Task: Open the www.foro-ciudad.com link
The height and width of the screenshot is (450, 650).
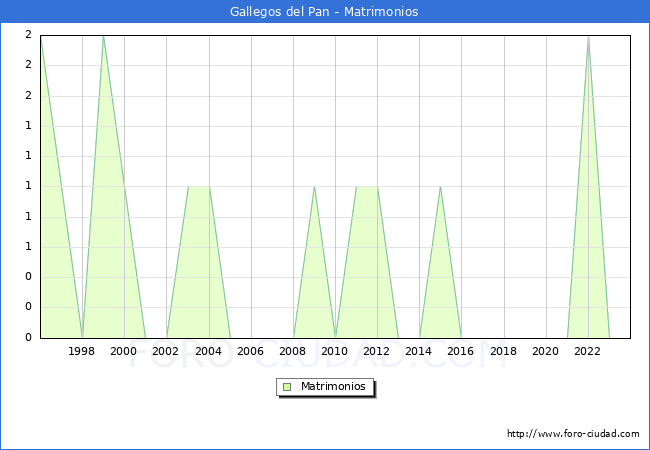Action: (573, 434)
